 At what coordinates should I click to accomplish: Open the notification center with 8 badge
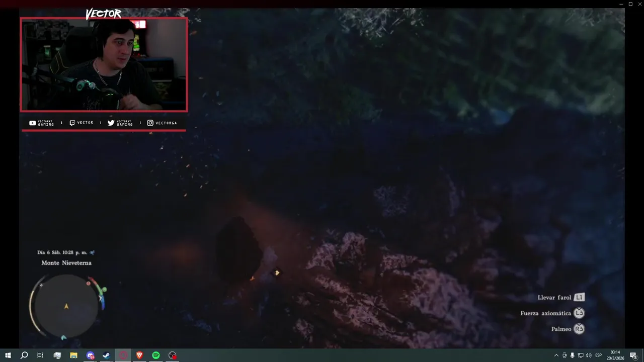(x=634, y=355)
